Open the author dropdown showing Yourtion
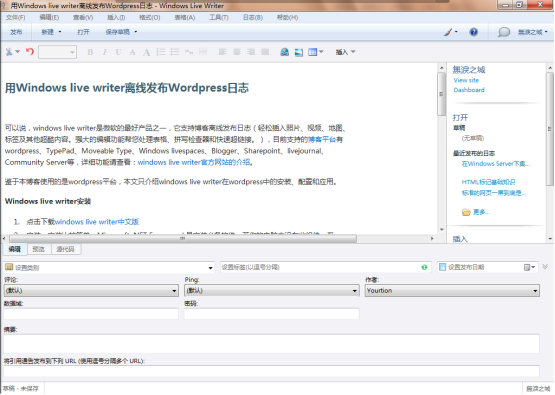The height and width of the screenshot is (395, 555). (452, 291)
